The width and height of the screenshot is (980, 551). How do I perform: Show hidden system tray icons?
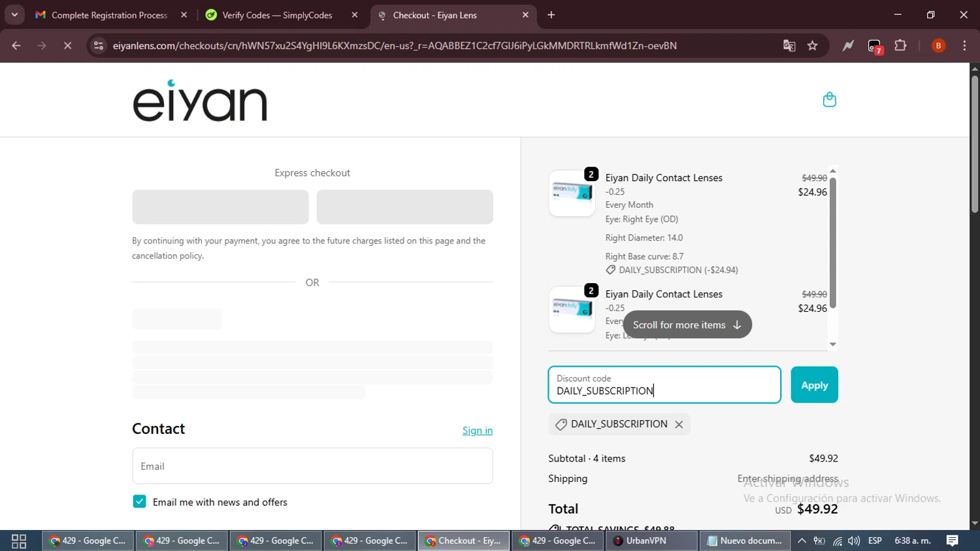(x=802, y=541)
